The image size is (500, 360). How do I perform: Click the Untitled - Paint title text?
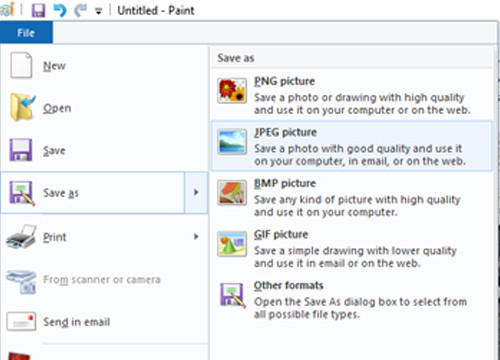click(x=156, y=10)
